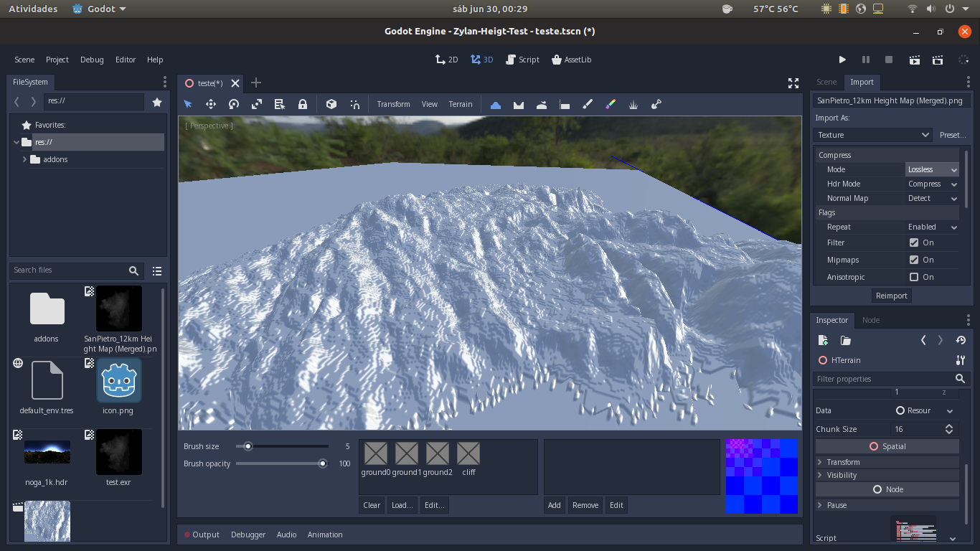Activate the rotate mode tool
Screen dimensions: 980x551
(x=234, y=104)
